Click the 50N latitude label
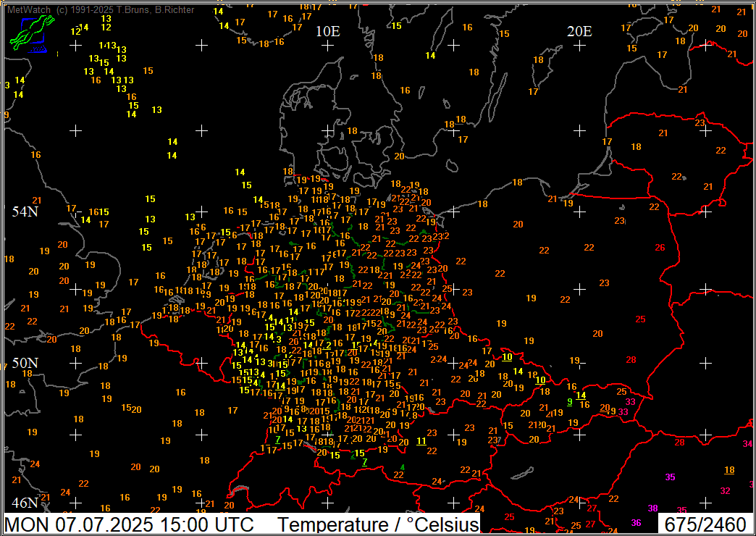The height and width of the screenshot is (536, 756). tap(25, 363)
